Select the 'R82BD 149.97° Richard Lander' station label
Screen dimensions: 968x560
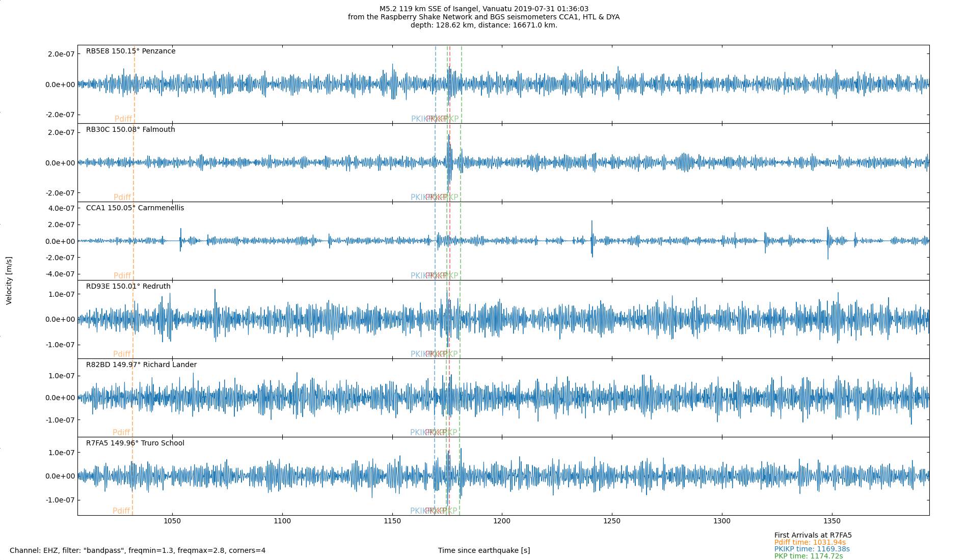pyautogui.click(x=141, y=365)
